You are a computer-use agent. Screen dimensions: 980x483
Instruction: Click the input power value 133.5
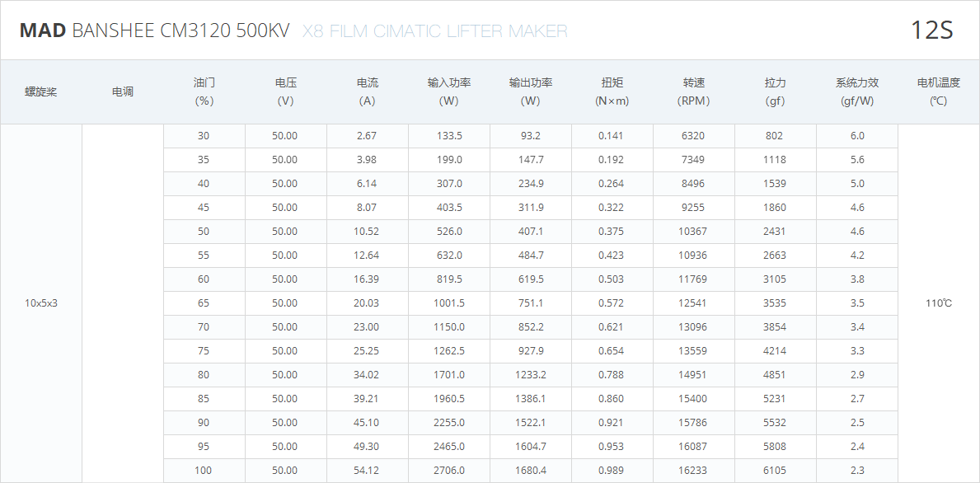point(449,136)
